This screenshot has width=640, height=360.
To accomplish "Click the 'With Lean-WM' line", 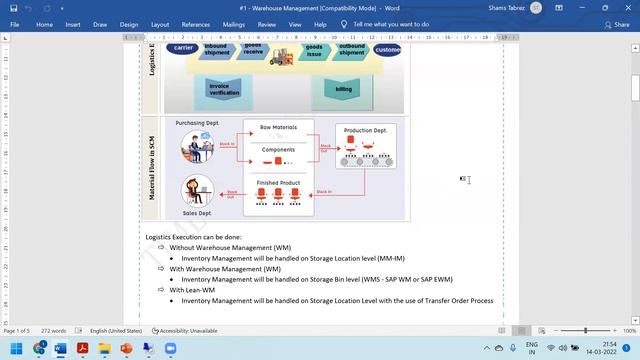I will click(192, 290).
